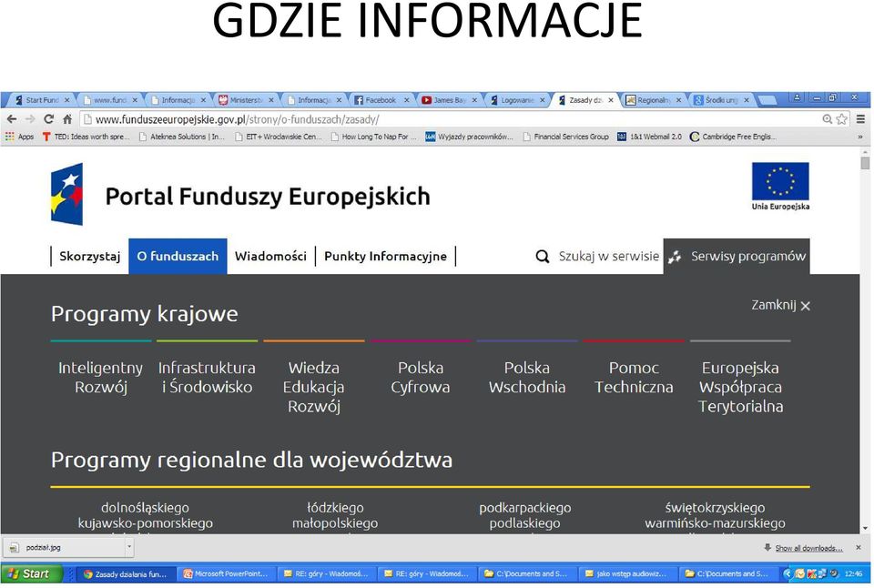Click the zoom magnifier icon in address bar

pos(828,118)
